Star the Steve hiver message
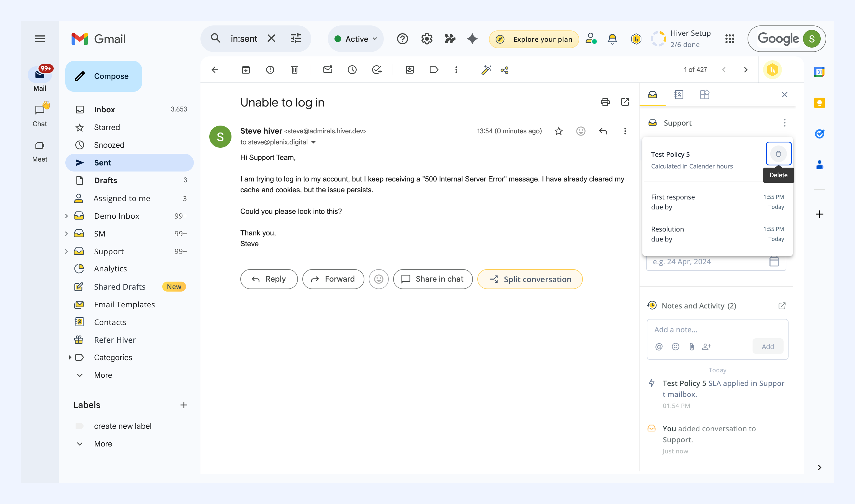Image resolution: width=855 pixels, height=504 pixels. tap(558, 131)
